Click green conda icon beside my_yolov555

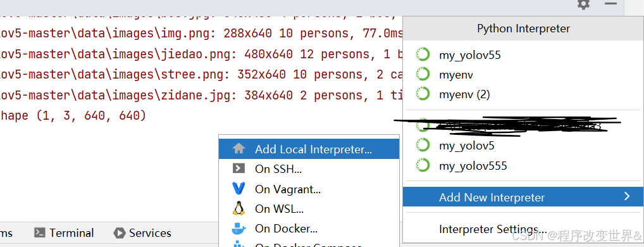(423, 165)
